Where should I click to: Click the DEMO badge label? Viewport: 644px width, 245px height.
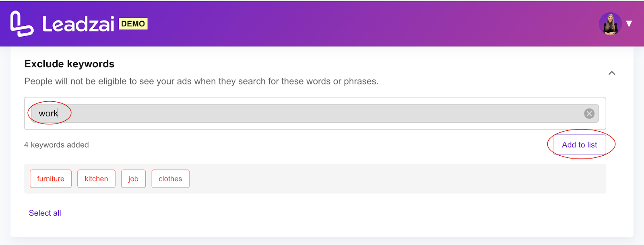coord(133,24)
